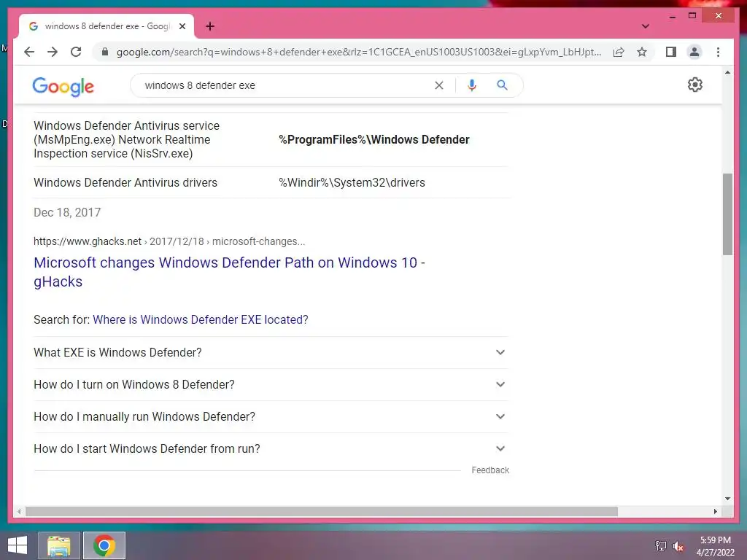Image resolution: width=747 pixels, height=560 pixels.
Task: Click 'Windows Defender Antivirus service' cell
Action: 127,139
